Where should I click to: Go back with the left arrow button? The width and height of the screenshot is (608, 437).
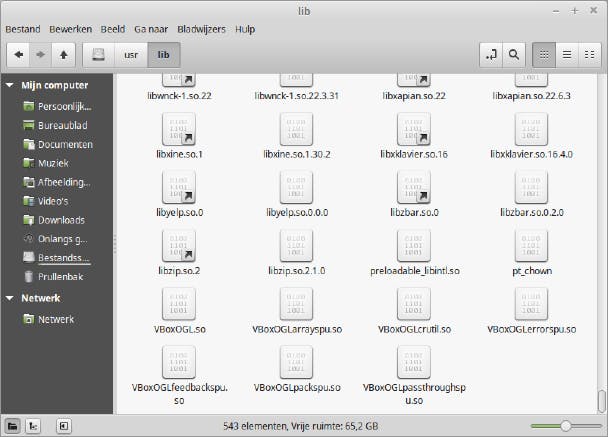(18, 55)
